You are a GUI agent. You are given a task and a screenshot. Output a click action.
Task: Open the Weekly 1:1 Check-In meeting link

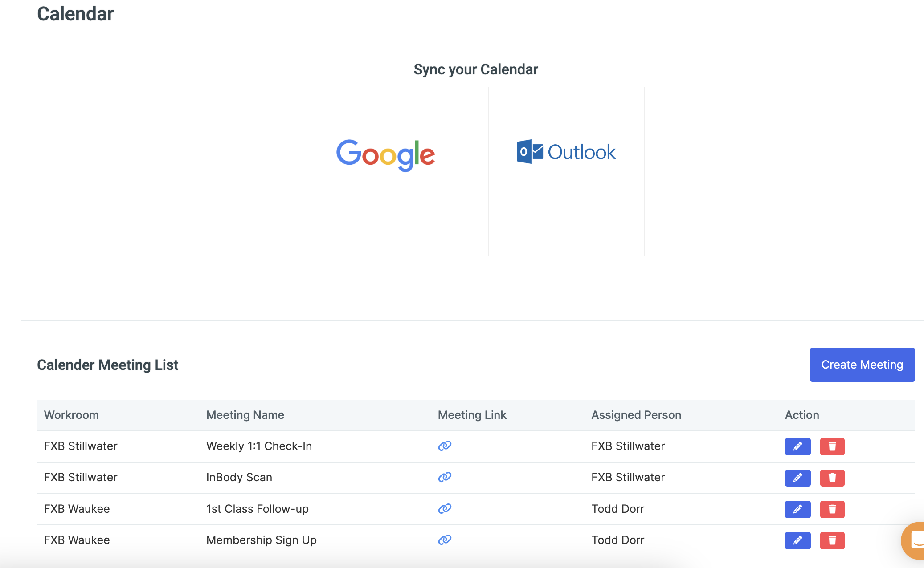click(445, 446)
